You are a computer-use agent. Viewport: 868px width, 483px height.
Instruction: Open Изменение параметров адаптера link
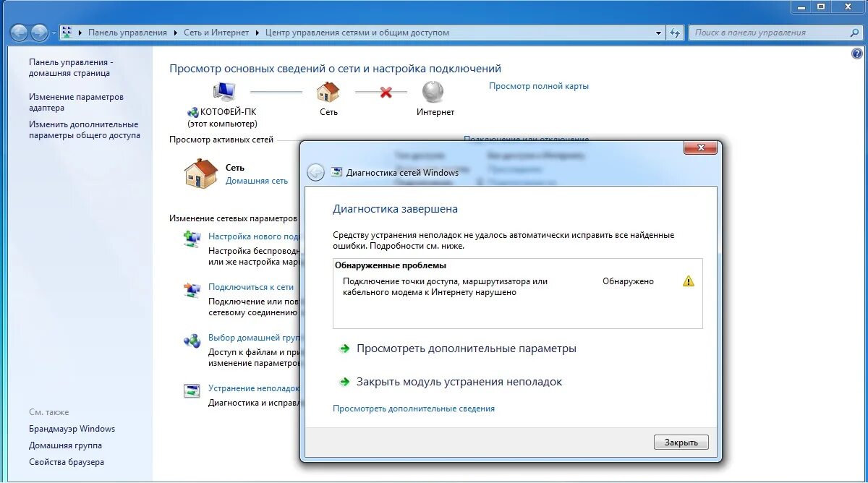[76, 102]
